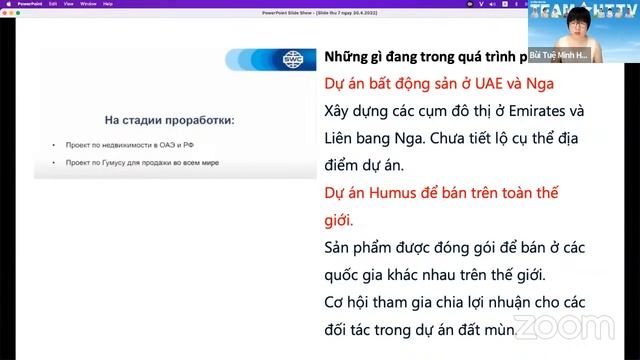Image resolution: width=640 pixels, height=360 pixels.
Task: Open the Help menu
Action: click(108, 4)
